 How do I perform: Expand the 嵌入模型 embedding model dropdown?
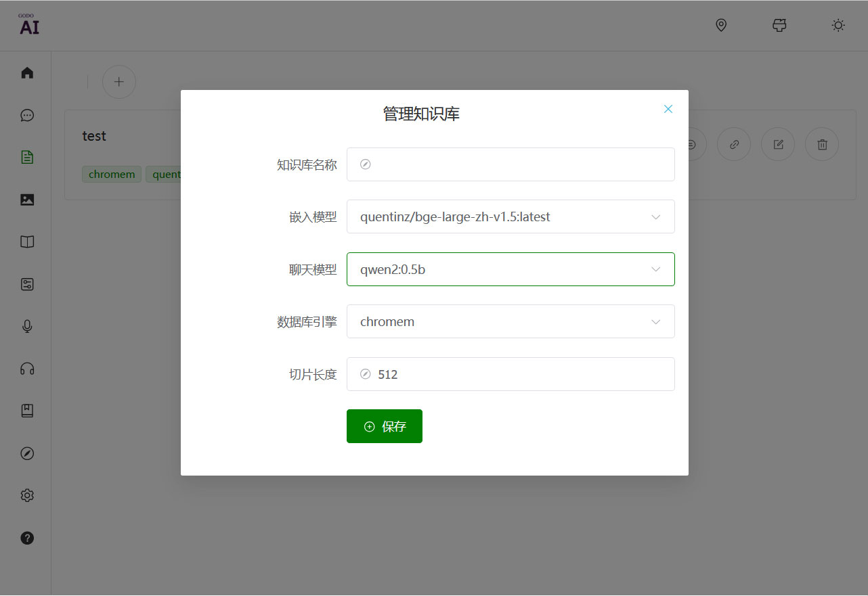[x=511, y=216]
